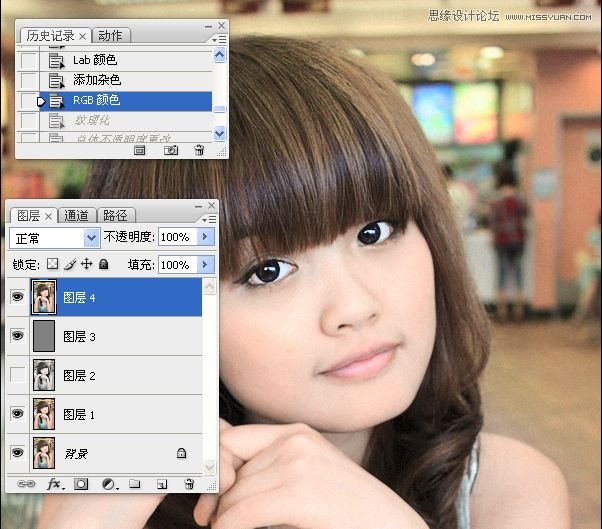Close the 图层 tab with its x
The image size is (602, 529).
pos(48,217)
